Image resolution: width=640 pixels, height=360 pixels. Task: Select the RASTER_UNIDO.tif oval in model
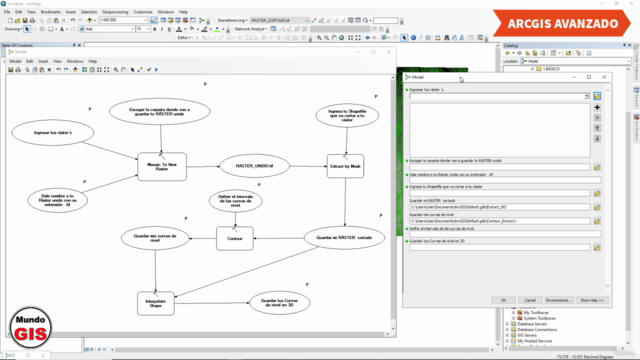click(255, 166)
